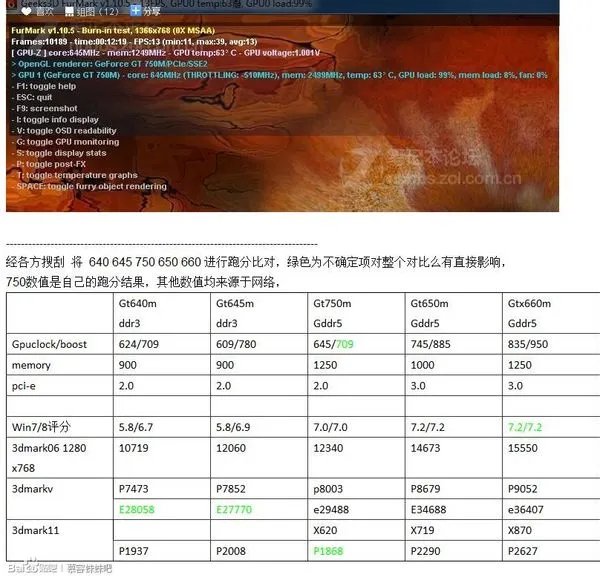Click the Gpuclock/boost row label
600x580 pixels.
49,344
